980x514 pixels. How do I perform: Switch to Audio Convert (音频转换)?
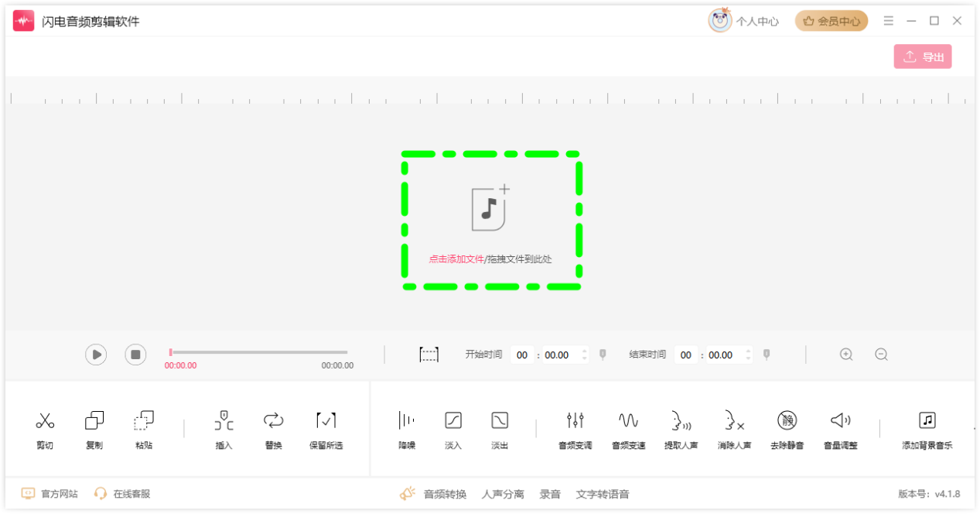[x=445, y=494]
